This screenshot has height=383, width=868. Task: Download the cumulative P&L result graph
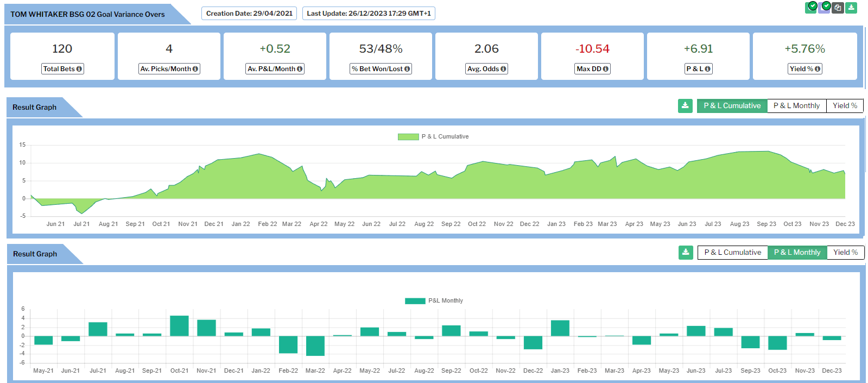click(x=685, y=106)
